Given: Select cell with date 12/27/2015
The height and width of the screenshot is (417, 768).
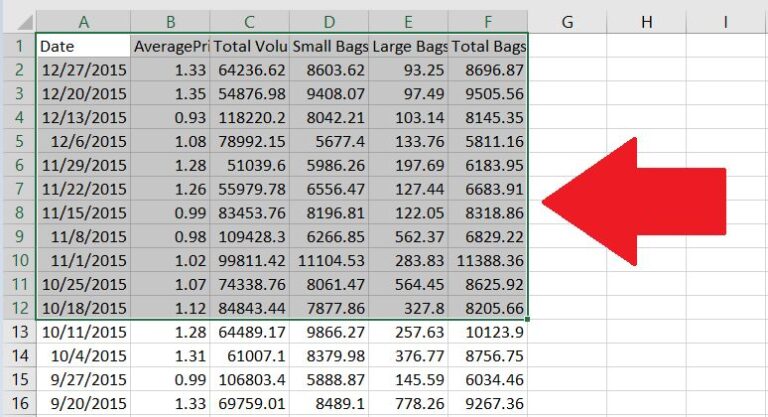Looking at the screenshot, I should click(83, 70).
